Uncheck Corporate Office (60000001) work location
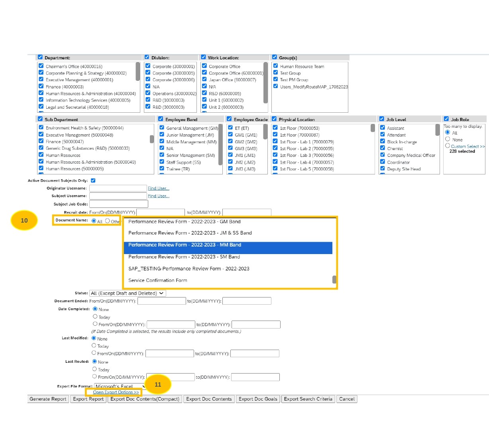Screen dimensions: 489x448 coord(205,73)
